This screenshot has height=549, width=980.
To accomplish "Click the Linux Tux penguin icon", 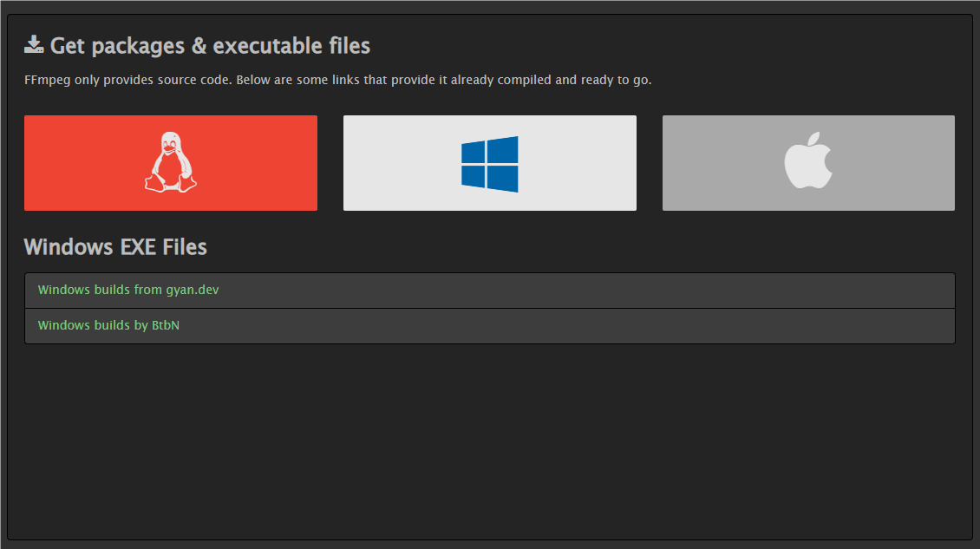I will coord(170,162).
